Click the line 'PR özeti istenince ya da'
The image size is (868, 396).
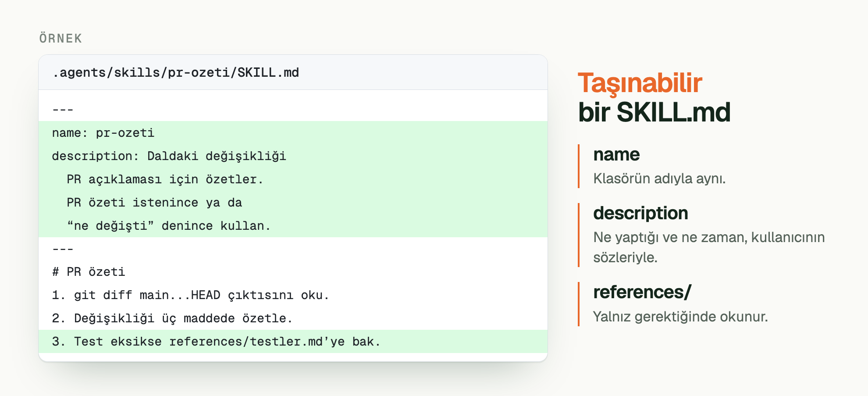154,203
